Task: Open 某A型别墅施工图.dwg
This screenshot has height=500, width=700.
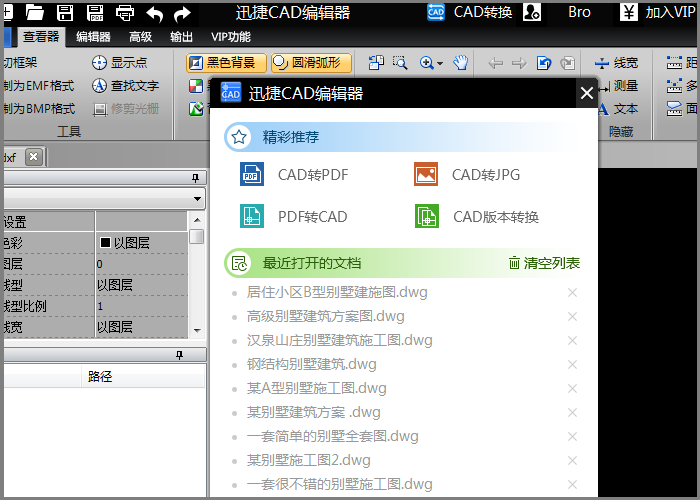Action: (x=317, y=388)
